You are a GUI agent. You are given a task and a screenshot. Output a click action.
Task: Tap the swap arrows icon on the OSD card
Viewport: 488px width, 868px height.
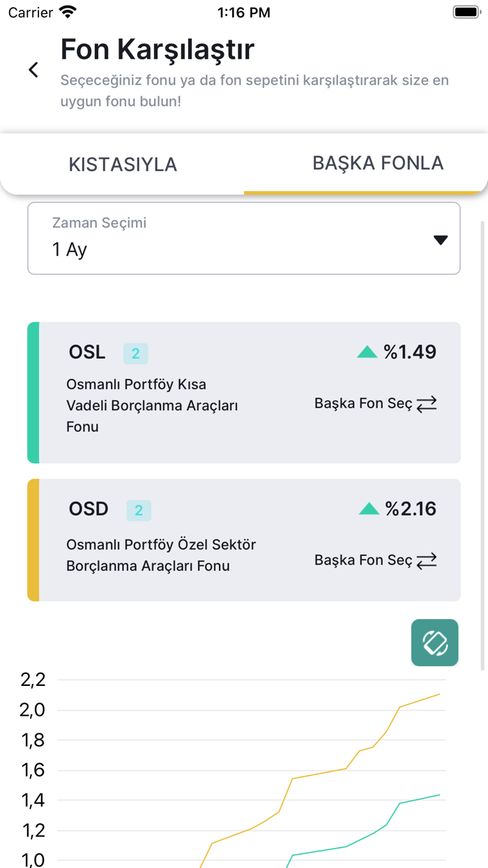(x=428, y=560)
